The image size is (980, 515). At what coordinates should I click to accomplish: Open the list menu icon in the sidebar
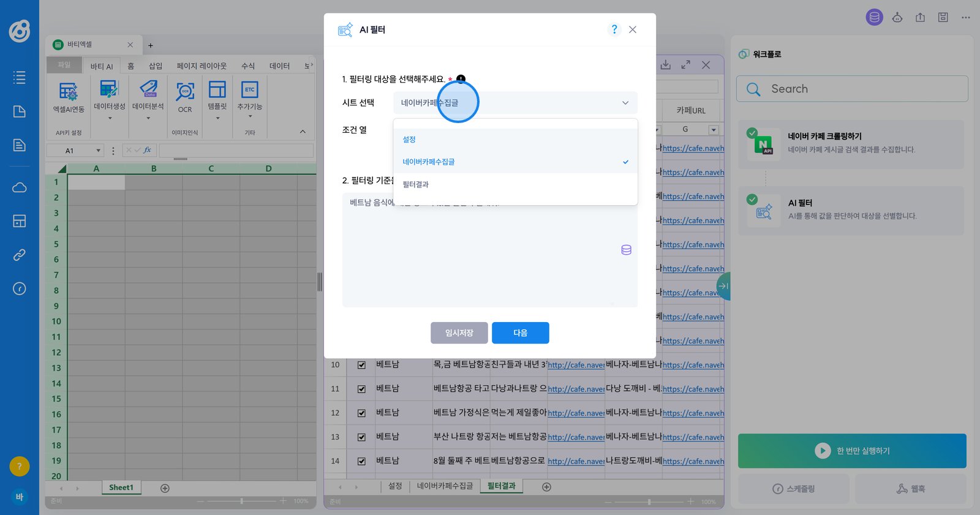point(20,78)
